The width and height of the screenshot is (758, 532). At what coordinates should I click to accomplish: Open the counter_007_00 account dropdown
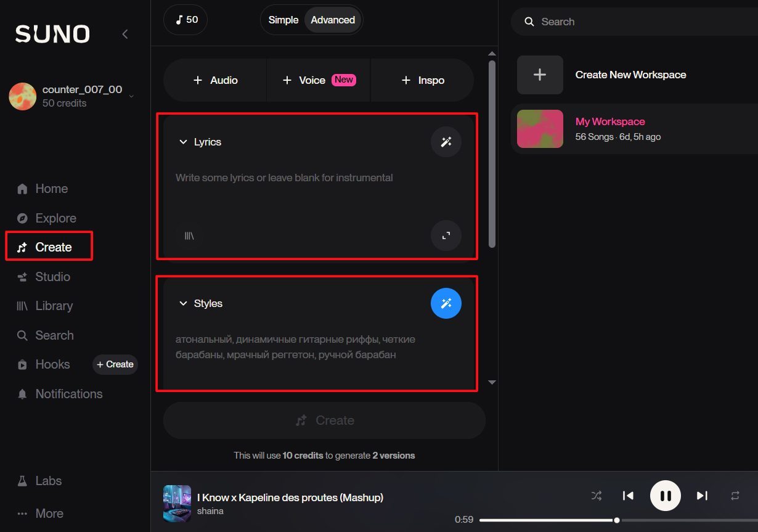coord(131,96)
